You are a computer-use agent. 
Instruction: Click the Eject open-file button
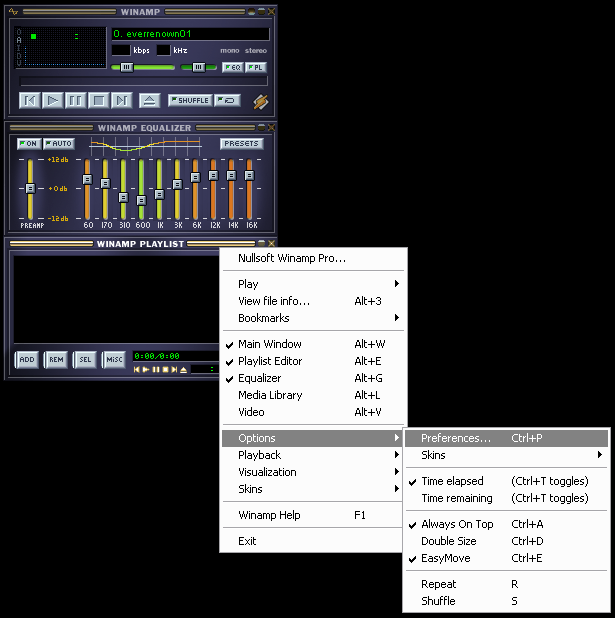pyautogui.click(x=149, y=101)
